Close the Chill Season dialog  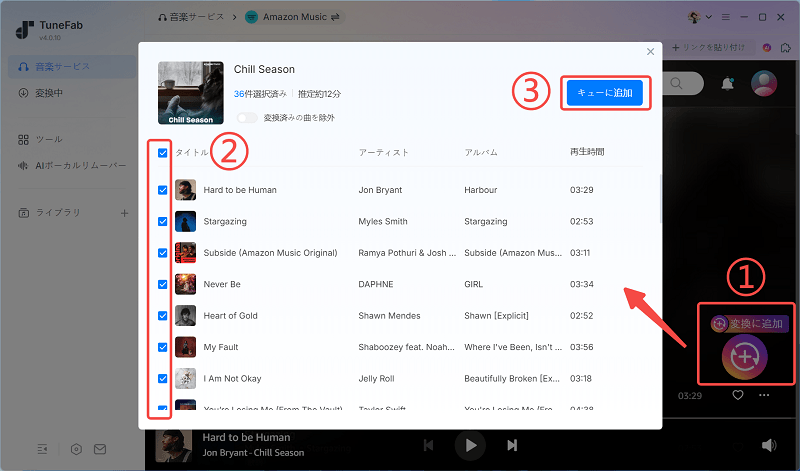[x=651, y=52]
